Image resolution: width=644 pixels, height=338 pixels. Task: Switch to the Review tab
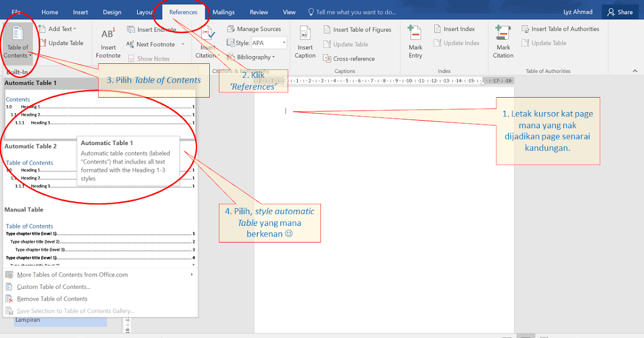click(259, 12)
